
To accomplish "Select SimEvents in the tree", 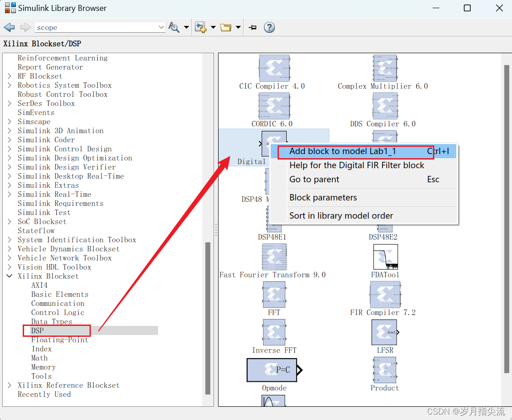I will click(x=36, y=112).
